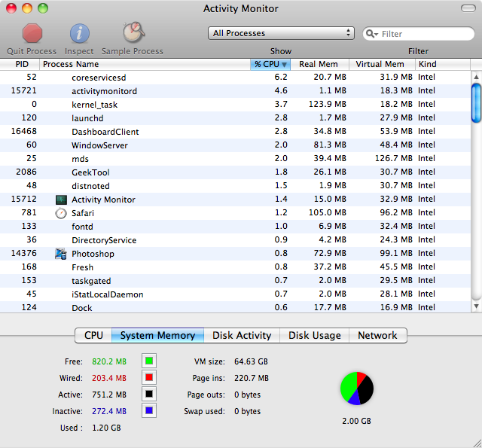Click the 820.2 MB Free value
The image size is (482, 448).
pos(109,361)
